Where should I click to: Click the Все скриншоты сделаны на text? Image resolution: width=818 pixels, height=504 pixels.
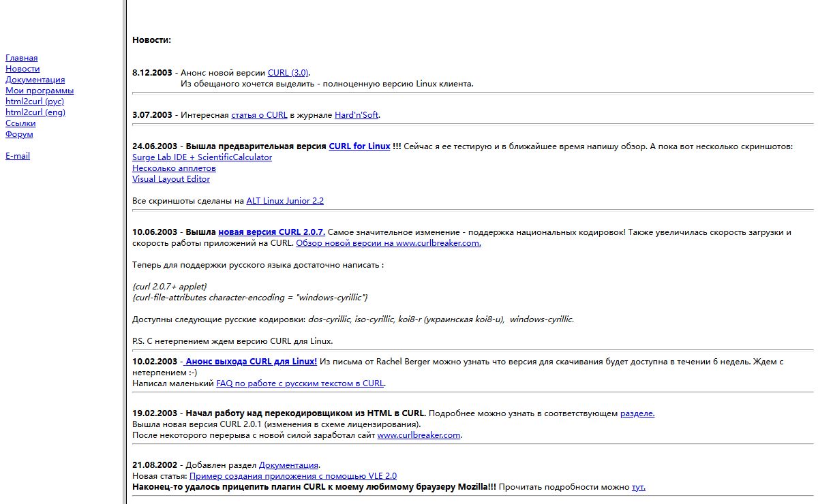point(188,201)
